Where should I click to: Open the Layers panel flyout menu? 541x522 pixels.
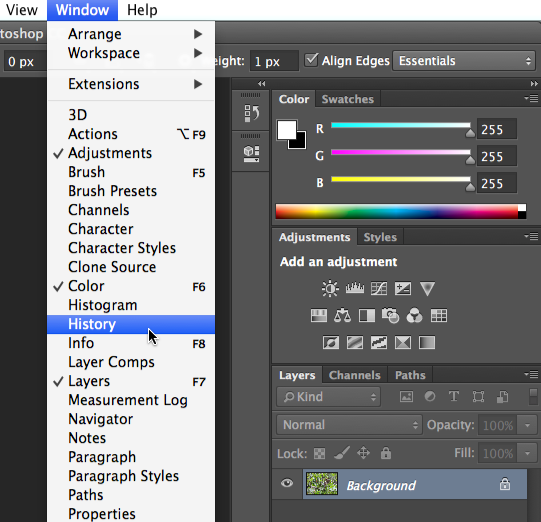(531, 374)
